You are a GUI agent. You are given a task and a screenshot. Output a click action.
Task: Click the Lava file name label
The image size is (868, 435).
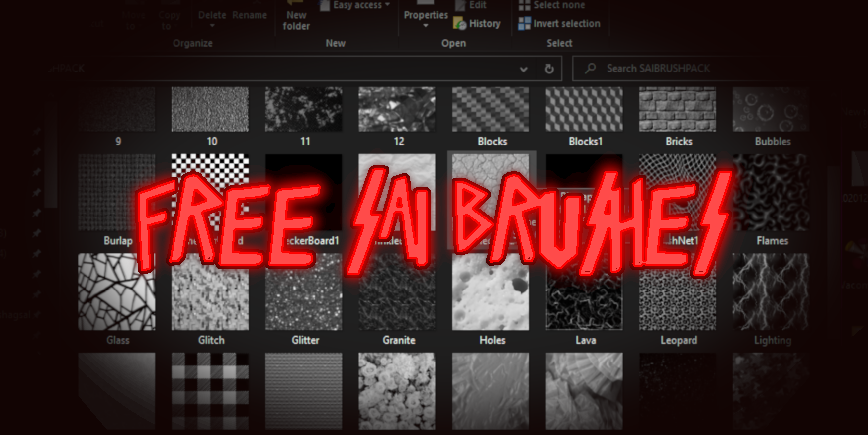(585, 340)
